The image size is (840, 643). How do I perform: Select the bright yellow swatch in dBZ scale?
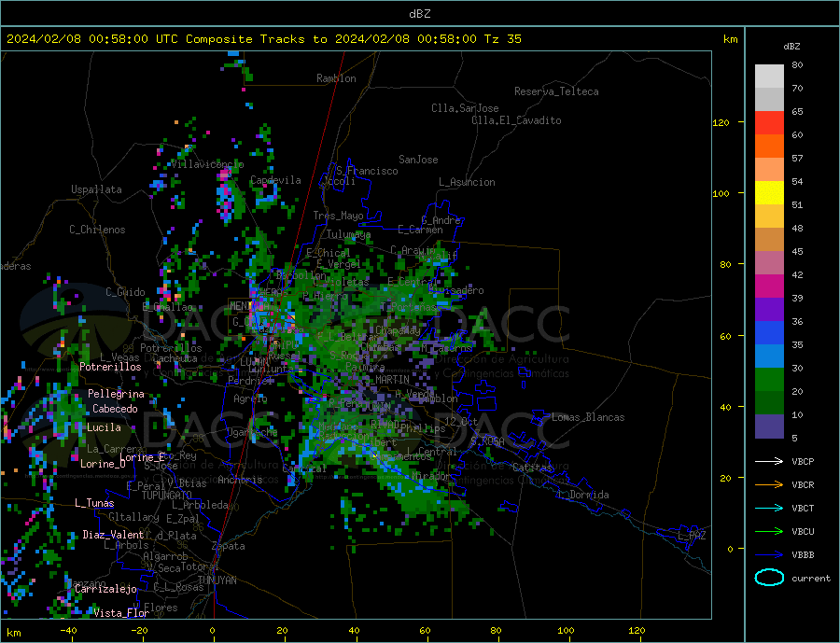click(769, 193)
